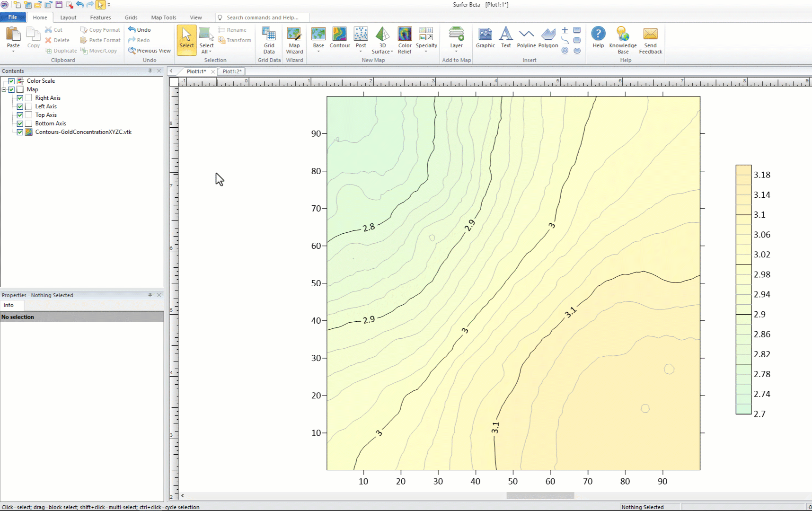812x511 pixels.
Task: Click the Undo button in ribbon
Action: click(140, 30)
